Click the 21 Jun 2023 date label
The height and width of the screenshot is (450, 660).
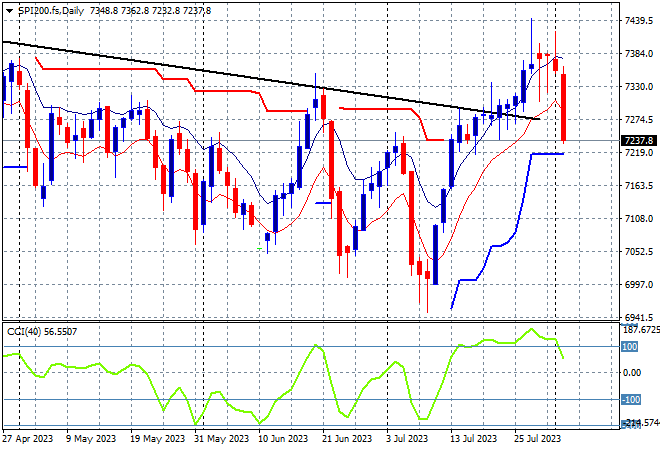347,439
